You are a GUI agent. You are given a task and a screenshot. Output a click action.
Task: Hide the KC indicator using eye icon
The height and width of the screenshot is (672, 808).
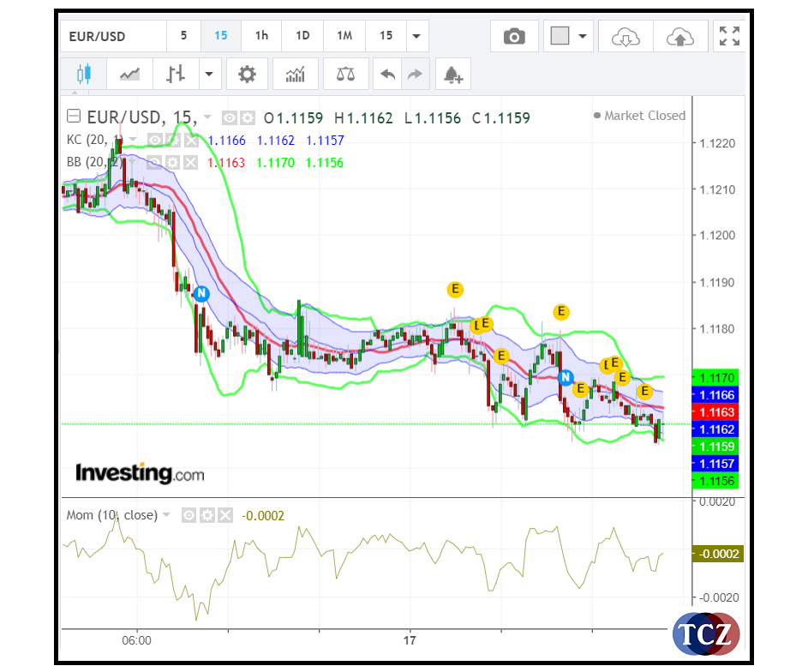coord(155,140)
